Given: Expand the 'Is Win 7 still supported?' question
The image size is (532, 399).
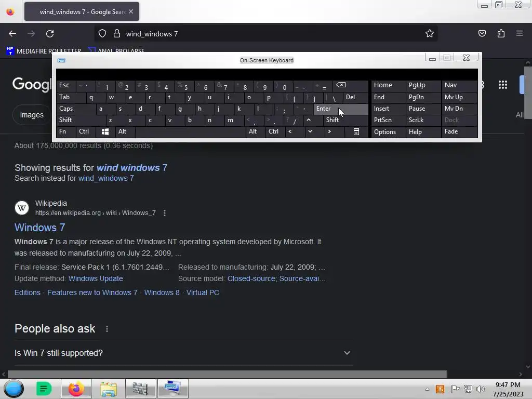Looking at the screenshot, I should [x=183, y=353].
